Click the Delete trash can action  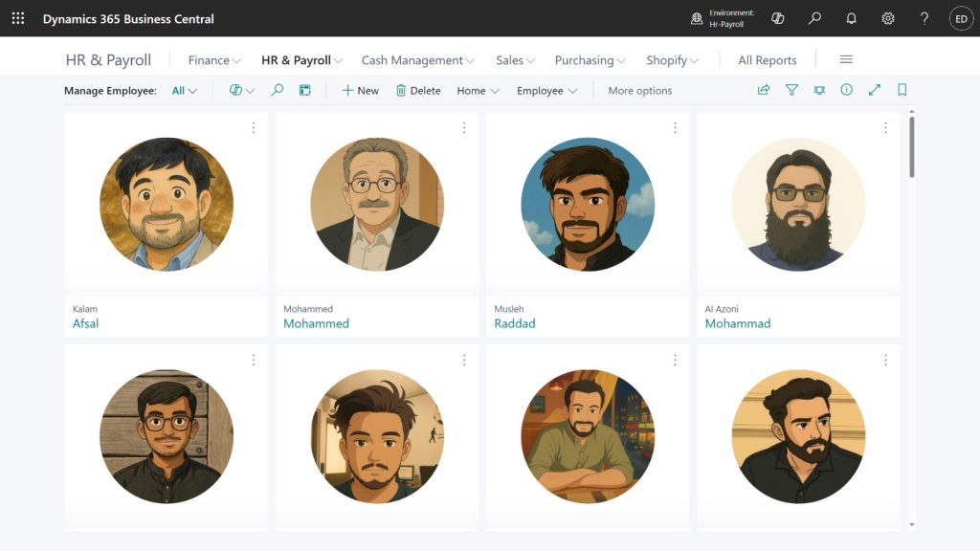[x=418, y=90]
